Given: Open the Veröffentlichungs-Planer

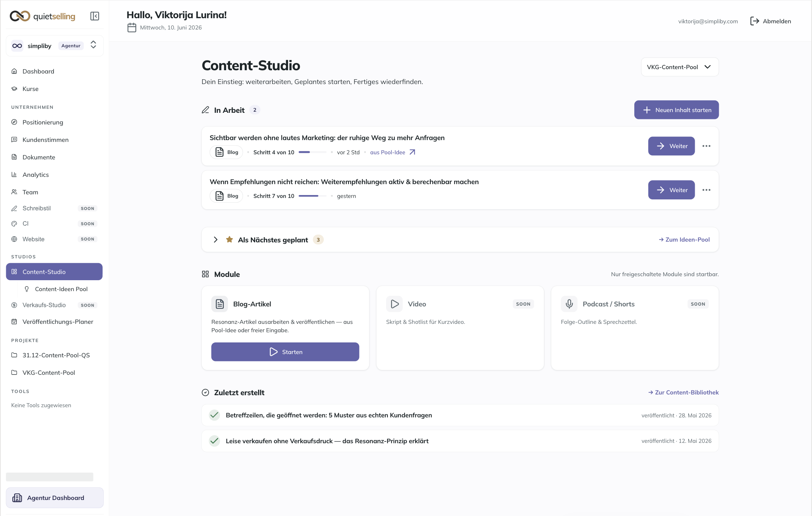Looking at the screenshot, I should (54, 322).
